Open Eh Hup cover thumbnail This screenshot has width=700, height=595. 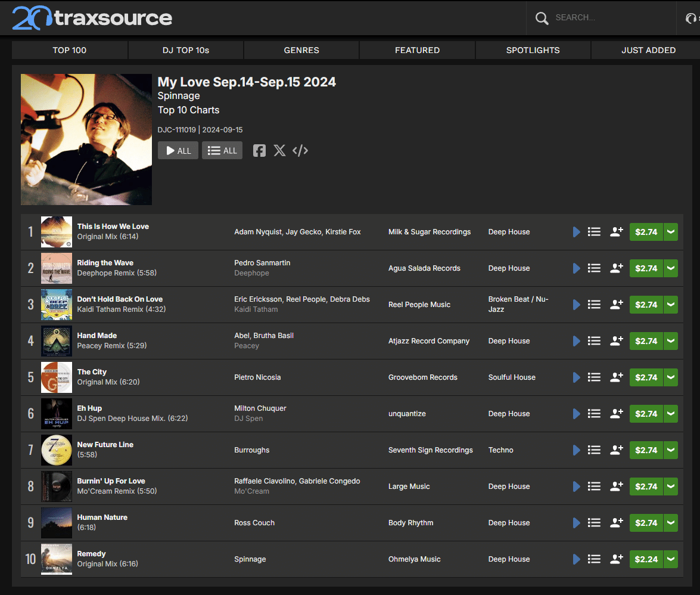pyautogui.click(x=56, y=414)
